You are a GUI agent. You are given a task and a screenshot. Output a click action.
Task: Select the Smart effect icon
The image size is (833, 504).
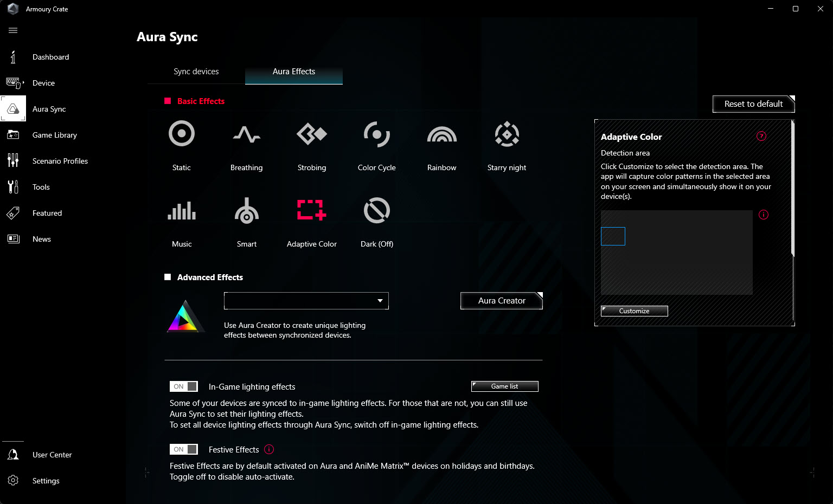click(x=247, y=210)
